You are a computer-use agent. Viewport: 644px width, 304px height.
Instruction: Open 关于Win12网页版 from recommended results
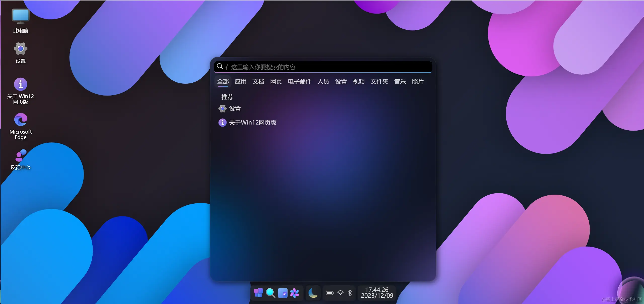[x=252, y=123]
